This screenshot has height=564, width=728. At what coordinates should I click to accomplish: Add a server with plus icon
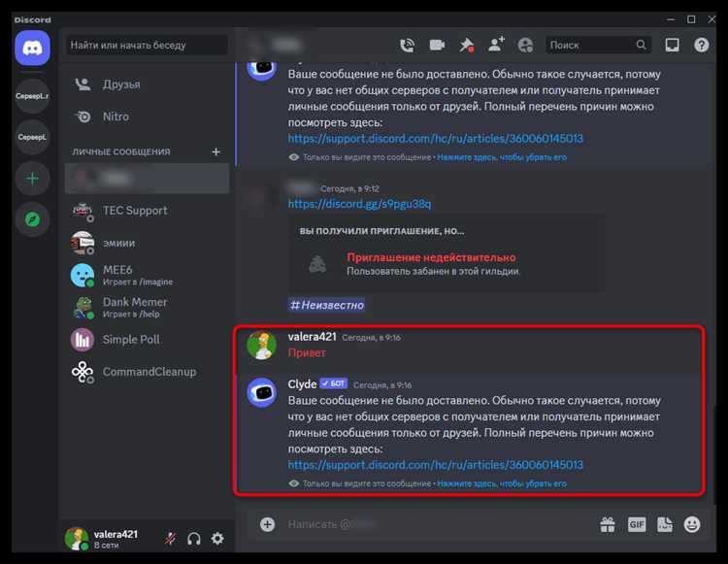(x=32, y=179)
